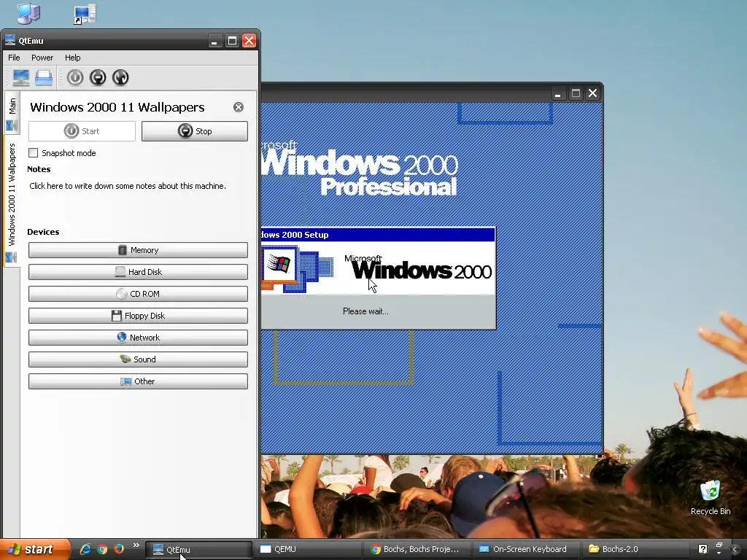The image size is (747, 560).
Task: Click the new virtual machine toolbar icon
Action: tap(21, 77)
